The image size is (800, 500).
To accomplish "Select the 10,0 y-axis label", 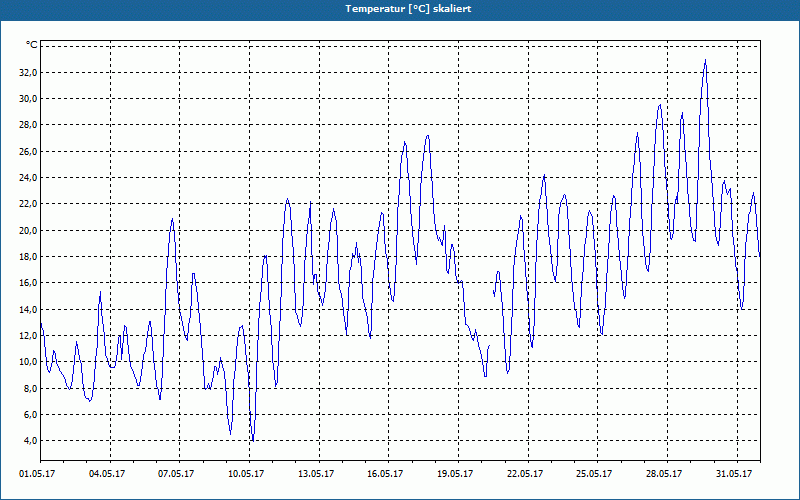I will point(28,362).
